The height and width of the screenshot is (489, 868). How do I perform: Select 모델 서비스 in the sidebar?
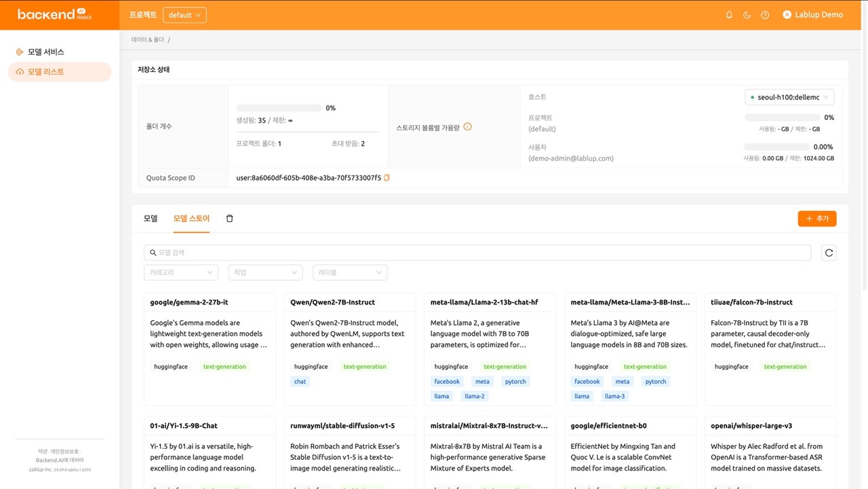46,52
